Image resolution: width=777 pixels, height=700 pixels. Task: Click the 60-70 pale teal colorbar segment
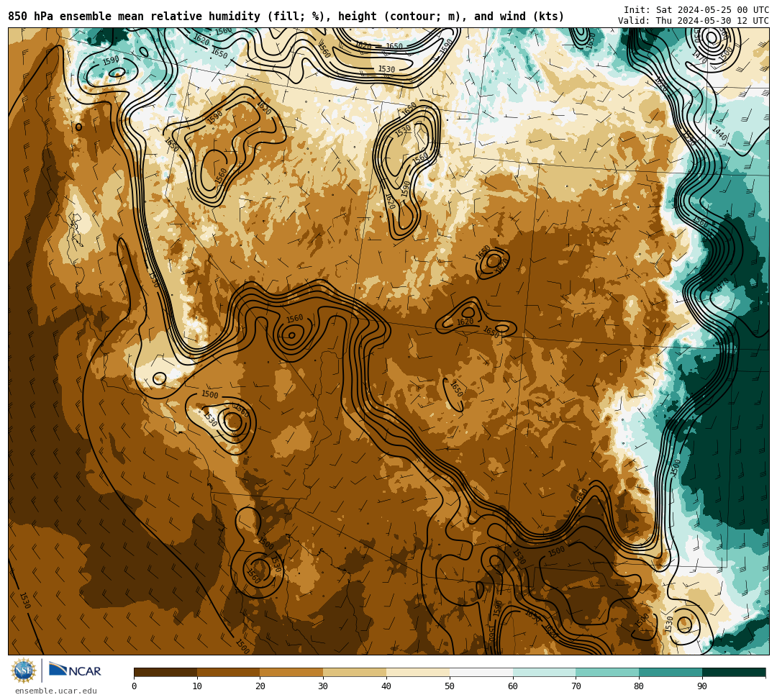[545, 672]
